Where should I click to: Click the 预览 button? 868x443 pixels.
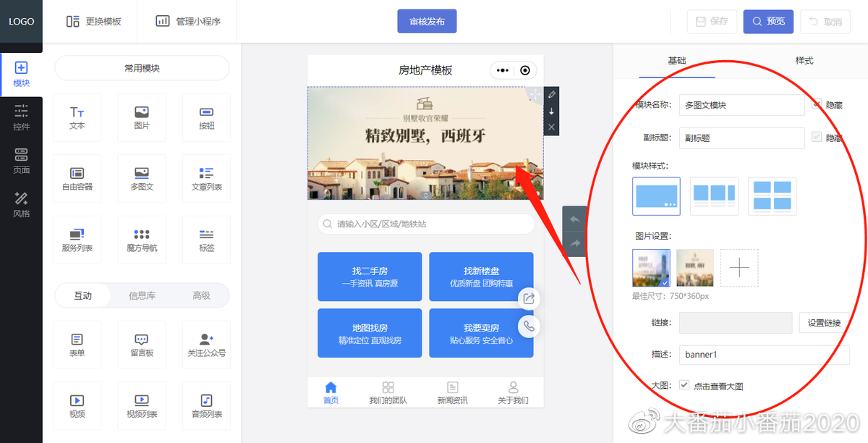[x=767, y=21]
